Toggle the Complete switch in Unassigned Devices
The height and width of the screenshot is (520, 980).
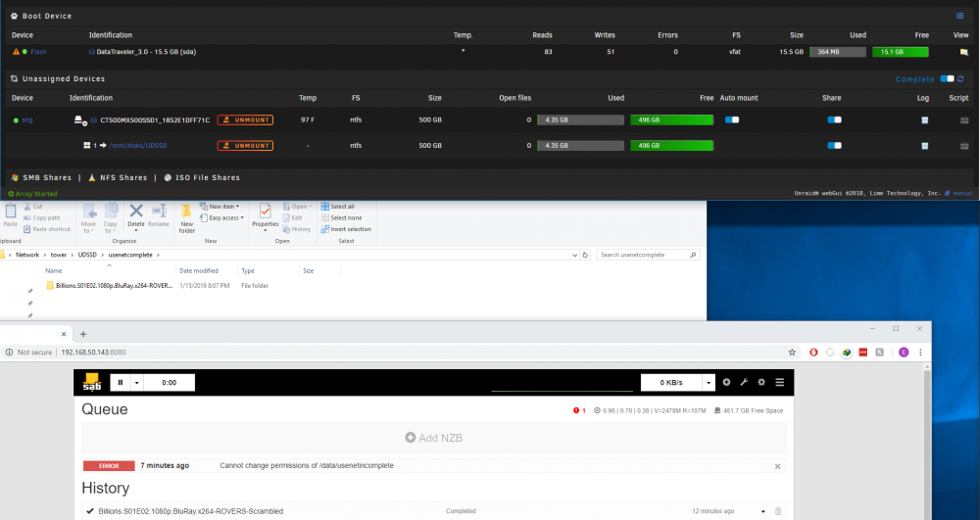pyautogui.click(x=947, y=78)
